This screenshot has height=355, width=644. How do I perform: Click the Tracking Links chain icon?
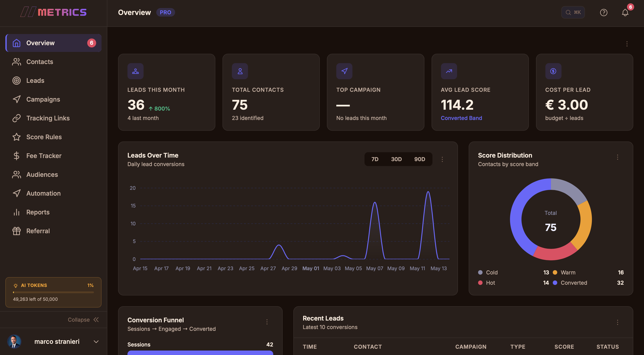[17, 118]
